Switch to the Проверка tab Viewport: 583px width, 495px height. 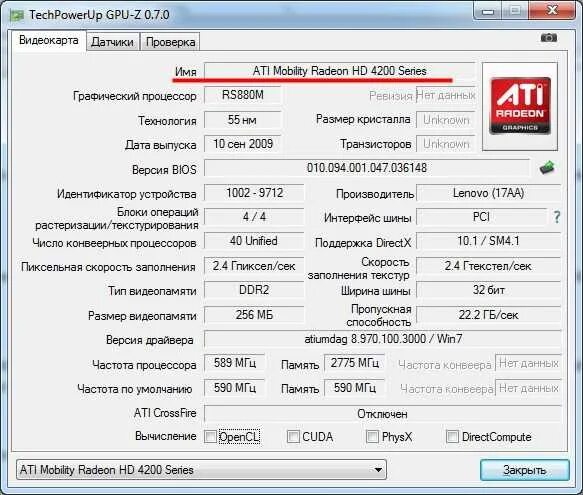[170, 42]
